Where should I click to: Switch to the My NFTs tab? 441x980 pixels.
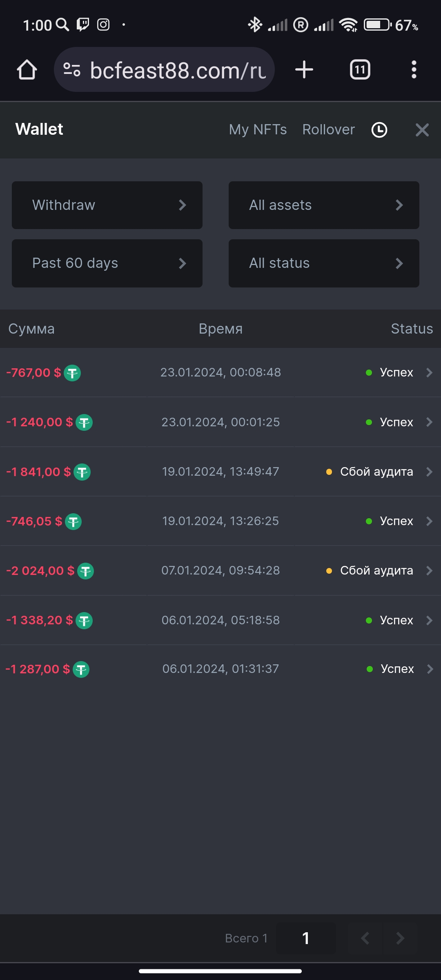258,130
